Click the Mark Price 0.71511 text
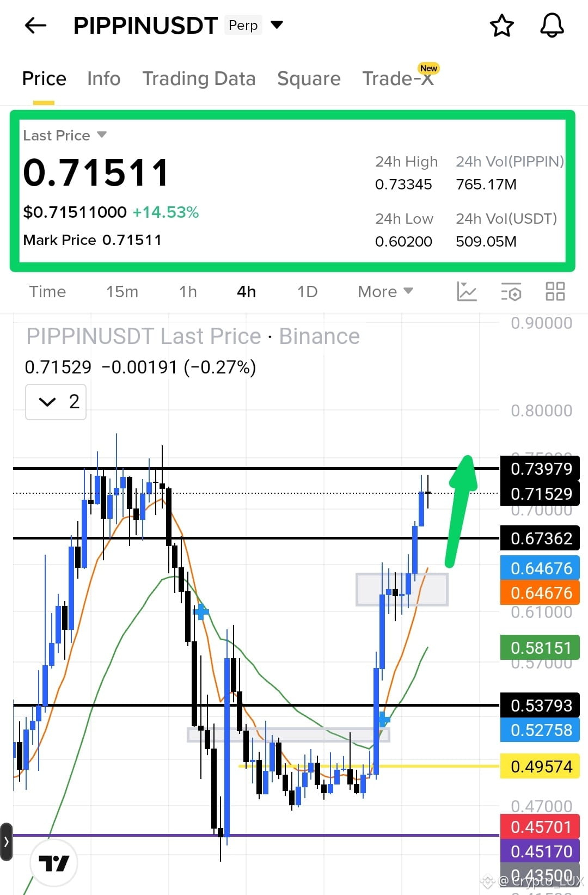Image resolution: width=588 pixels, height=895 pixels. pyautogui.click(x=92, y=240)
